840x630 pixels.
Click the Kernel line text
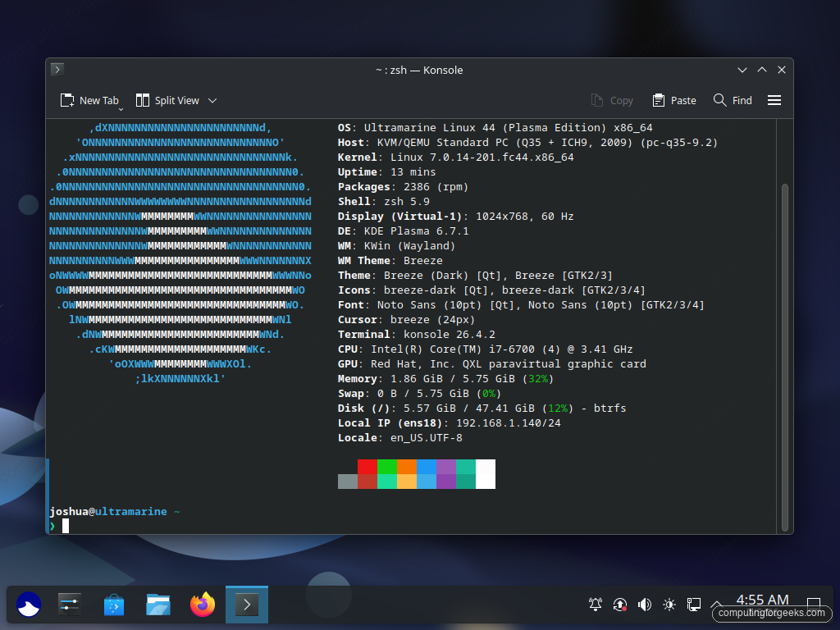coord(456,157)
